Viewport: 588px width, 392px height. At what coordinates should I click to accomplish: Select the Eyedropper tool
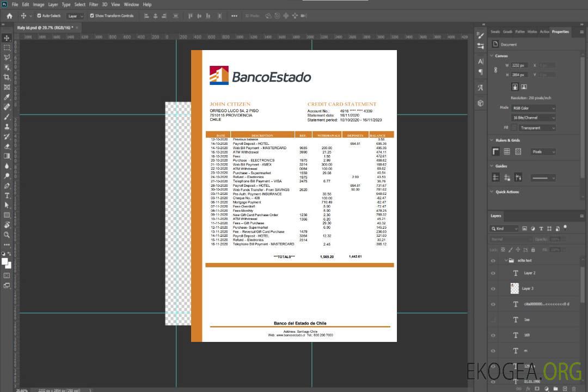pyautogui.click(x=7, y=97)
